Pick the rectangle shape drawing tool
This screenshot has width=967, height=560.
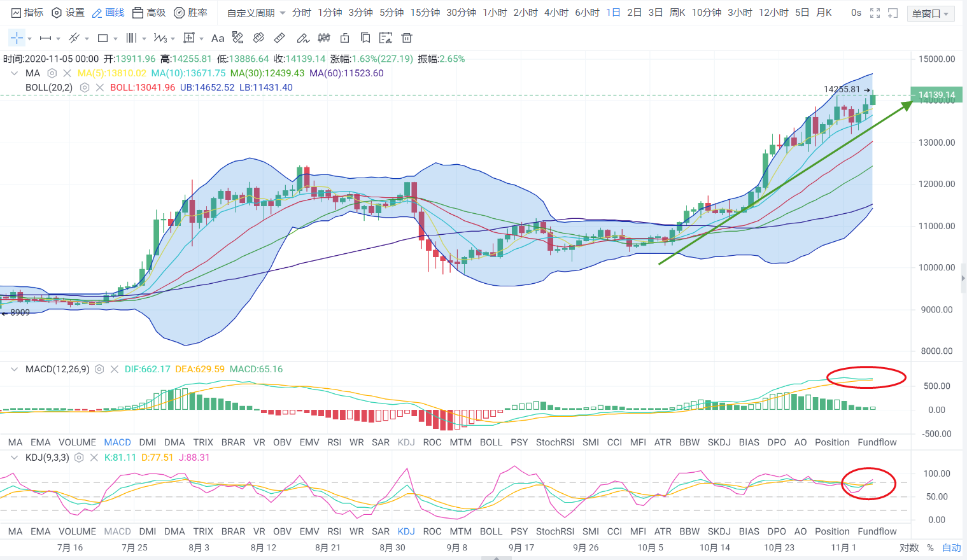[102, 38]
